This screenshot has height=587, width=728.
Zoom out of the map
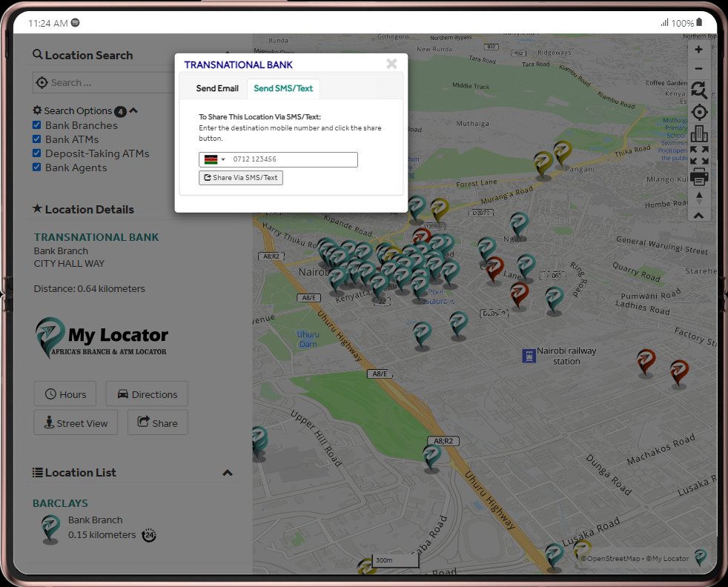(x=698, y=69)
